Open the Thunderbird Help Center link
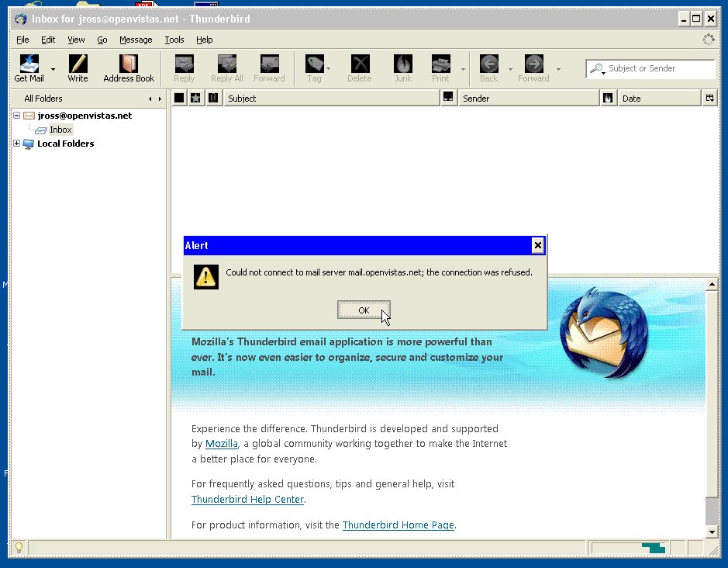The height and width of the screenshot is (568, 728). pos(247,499)
